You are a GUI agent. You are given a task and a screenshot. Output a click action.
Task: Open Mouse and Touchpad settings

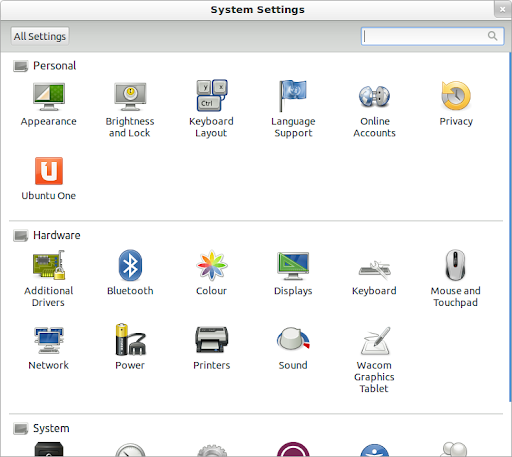[455, 278]
